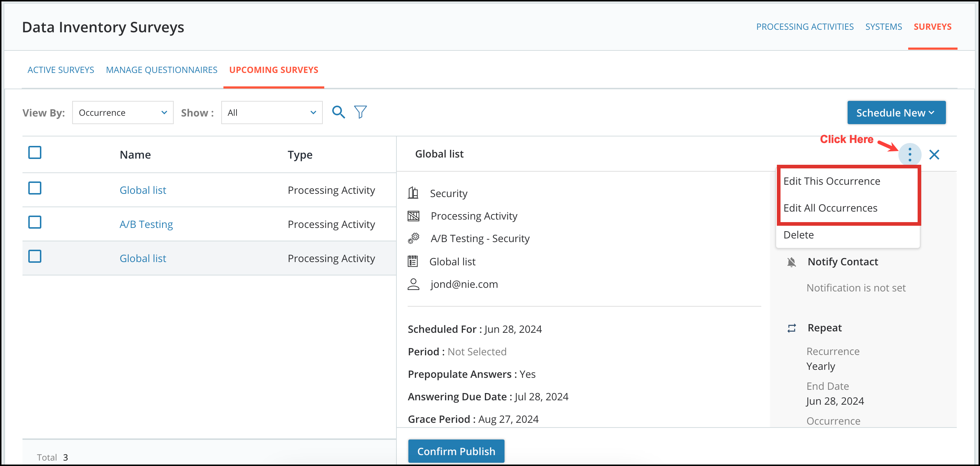Click Notification is not set text

coord(856,288)
